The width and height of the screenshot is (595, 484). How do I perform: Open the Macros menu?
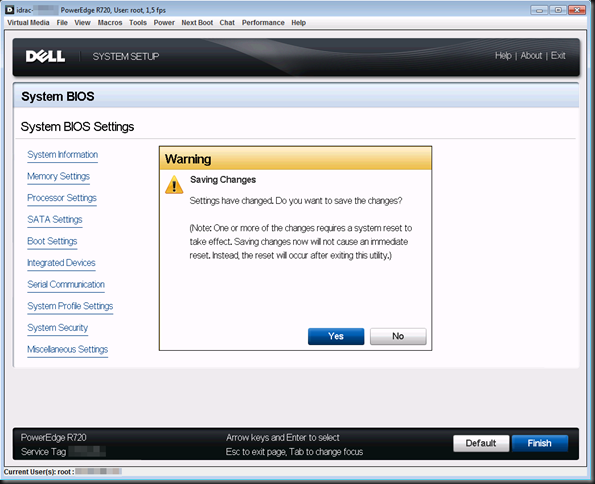pyautogui.click(x=110, y=23)
